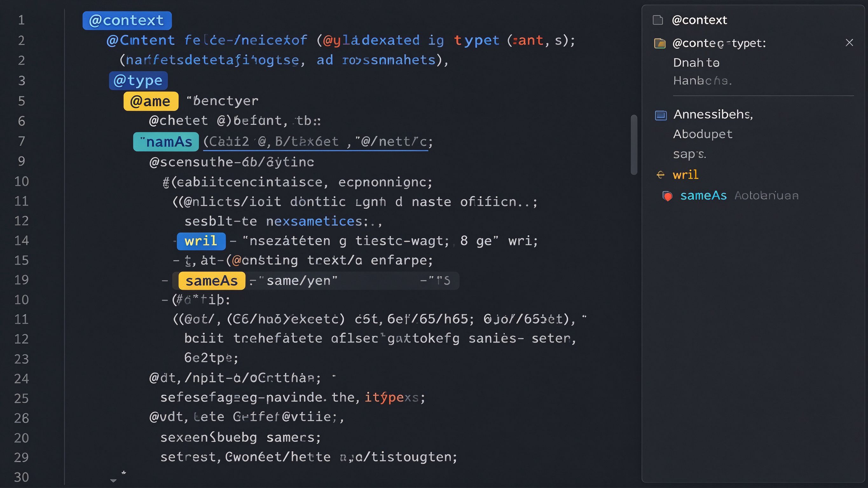The image size is (868, 488).
Task: Click the orange typet keyword on line 2
Action: [477, 40]
